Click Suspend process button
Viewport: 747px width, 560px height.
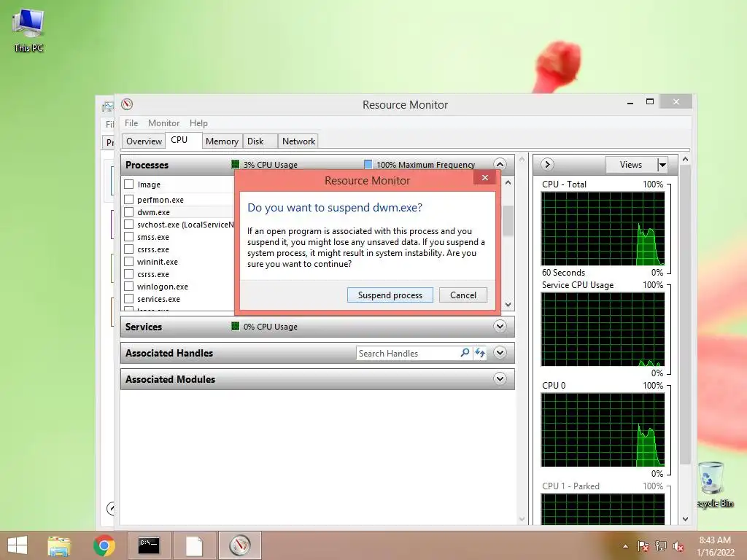(390, 295)
